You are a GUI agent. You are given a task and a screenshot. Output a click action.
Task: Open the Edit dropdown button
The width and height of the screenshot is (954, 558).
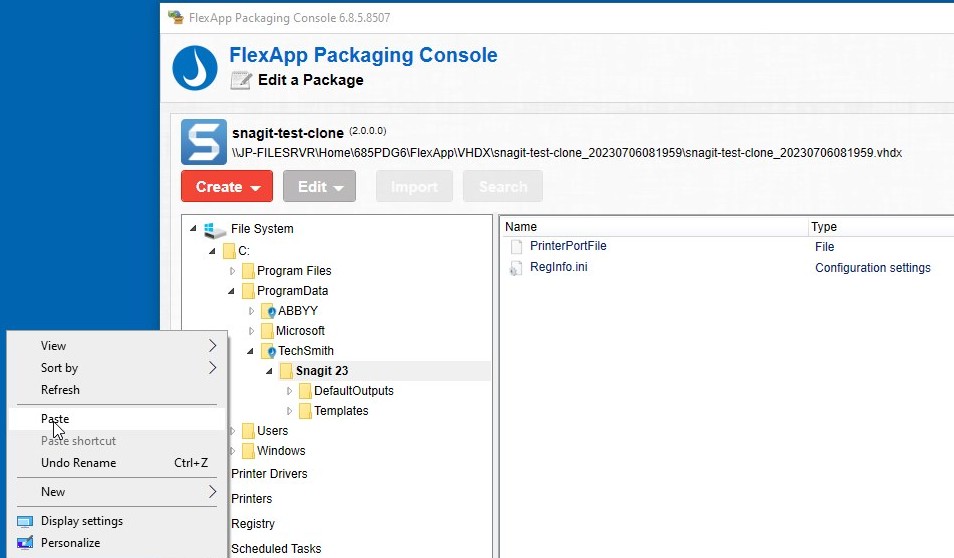[x=319, y=186]
